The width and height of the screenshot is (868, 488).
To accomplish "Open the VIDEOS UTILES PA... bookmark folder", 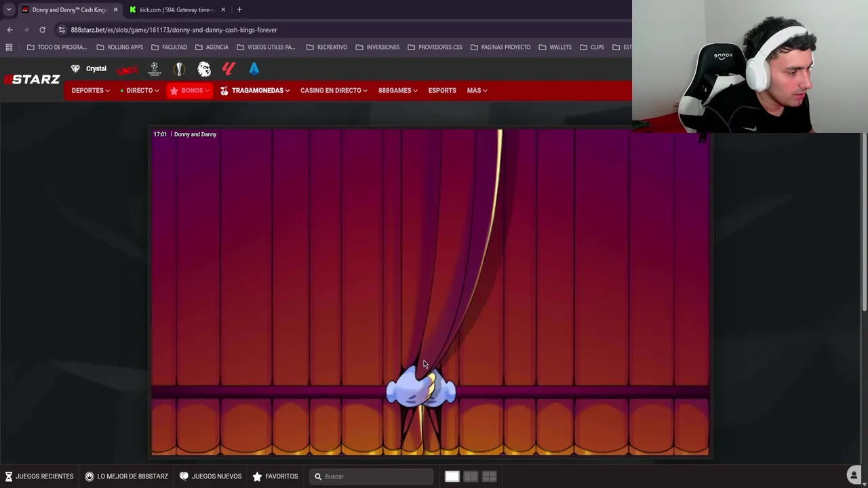I will (x=266, y=47).
